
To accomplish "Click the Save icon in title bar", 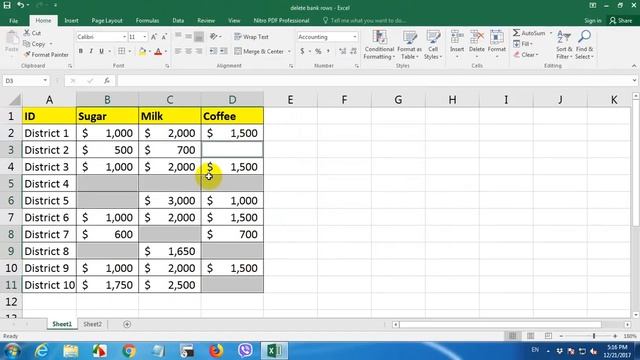I will click(x=7, y=5).
